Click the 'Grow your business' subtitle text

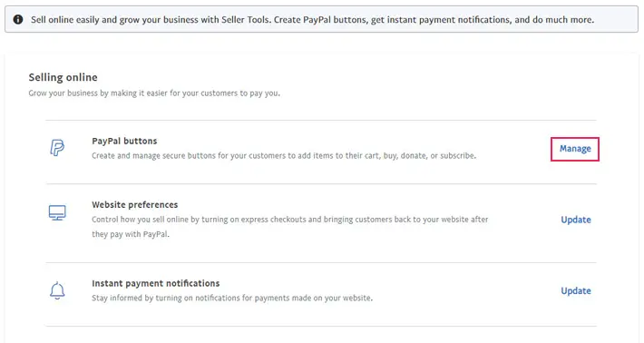154,93
